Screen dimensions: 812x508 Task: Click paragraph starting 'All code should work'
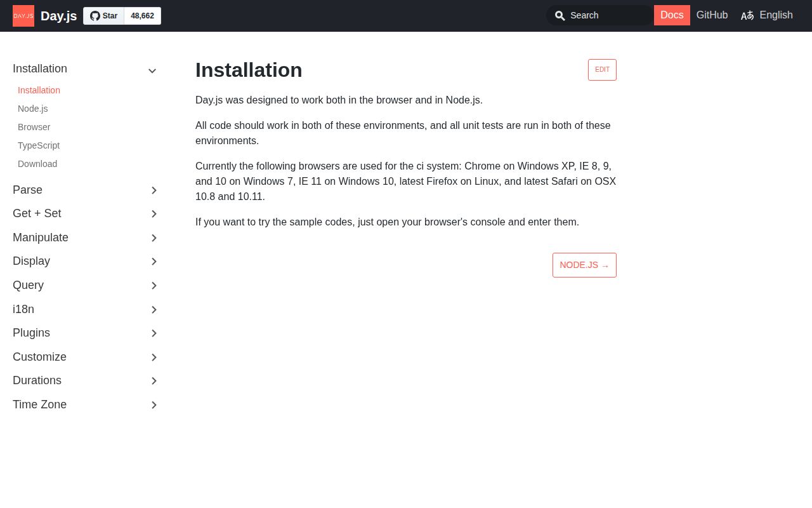406,133
